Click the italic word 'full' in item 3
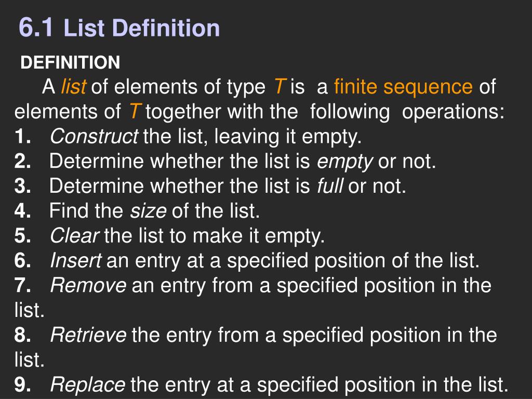532x399 pixels. click(330, 186)
